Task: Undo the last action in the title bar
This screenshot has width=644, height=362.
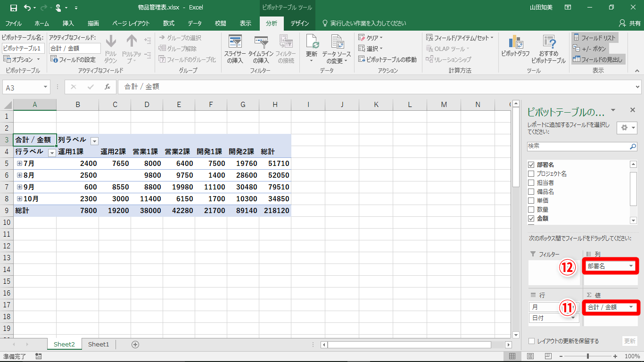Action: tap(27, 8)
